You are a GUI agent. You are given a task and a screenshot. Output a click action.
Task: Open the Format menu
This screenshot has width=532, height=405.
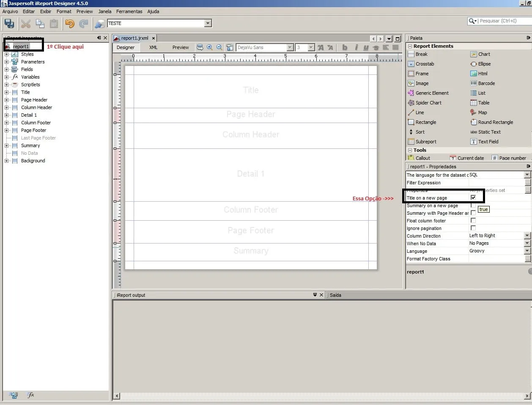[64, 11]
